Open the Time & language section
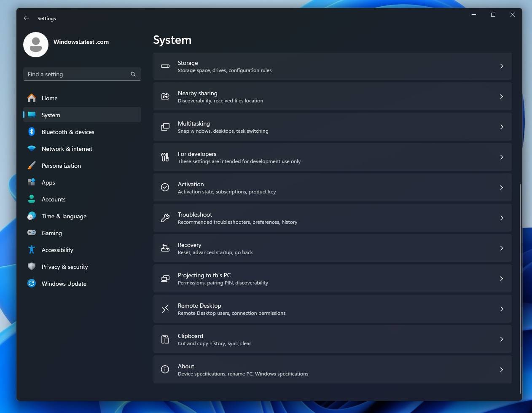Screen dimensions: 532x413 point(64,216)
